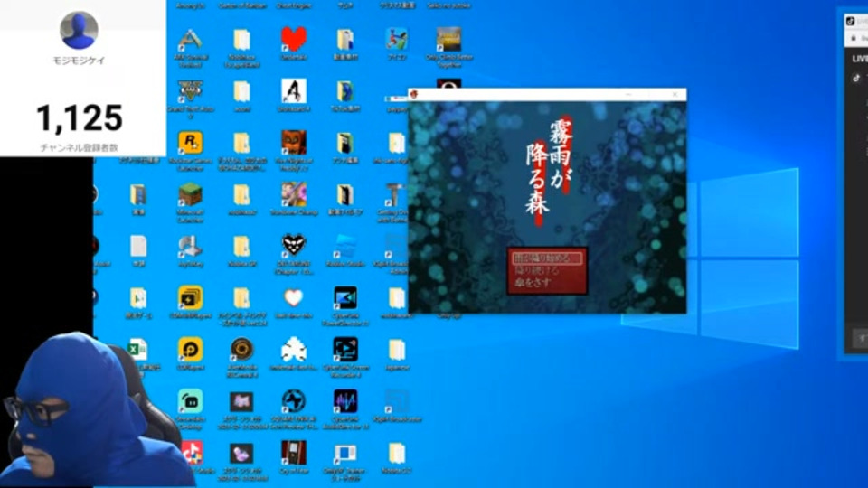Launch Undertale red heart icon

point(293,39)
